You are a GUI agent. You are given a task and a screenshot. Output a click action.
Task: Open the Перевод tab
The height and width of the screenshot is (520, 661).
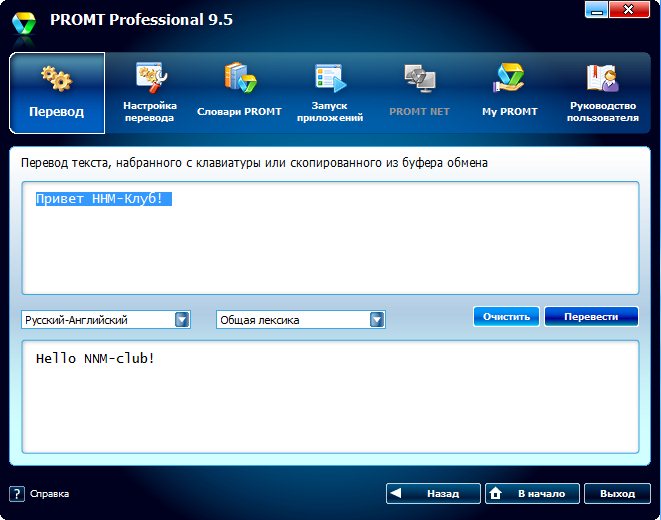click(57, 93)
